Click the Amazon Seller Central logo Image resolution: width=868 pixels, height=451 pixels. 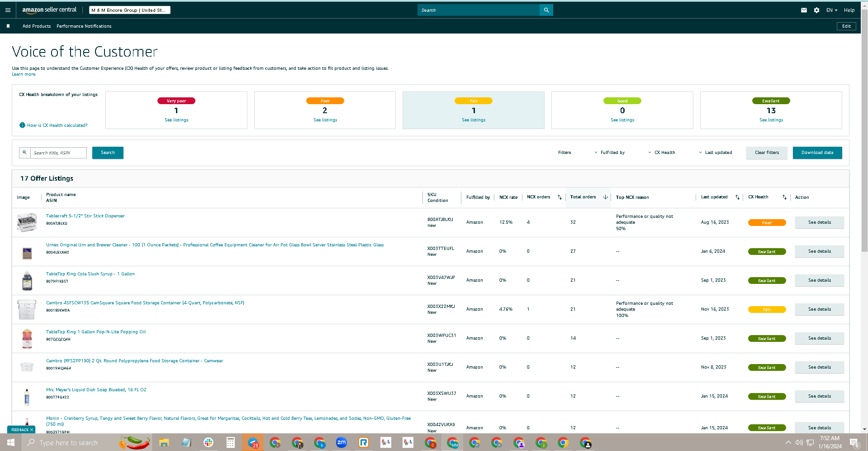coord(49,10)
